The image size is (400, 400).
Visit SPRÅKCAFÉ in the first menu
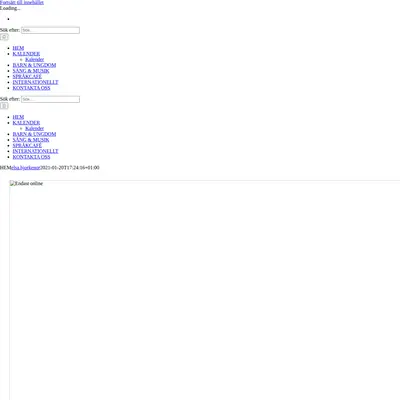[27, 77]
